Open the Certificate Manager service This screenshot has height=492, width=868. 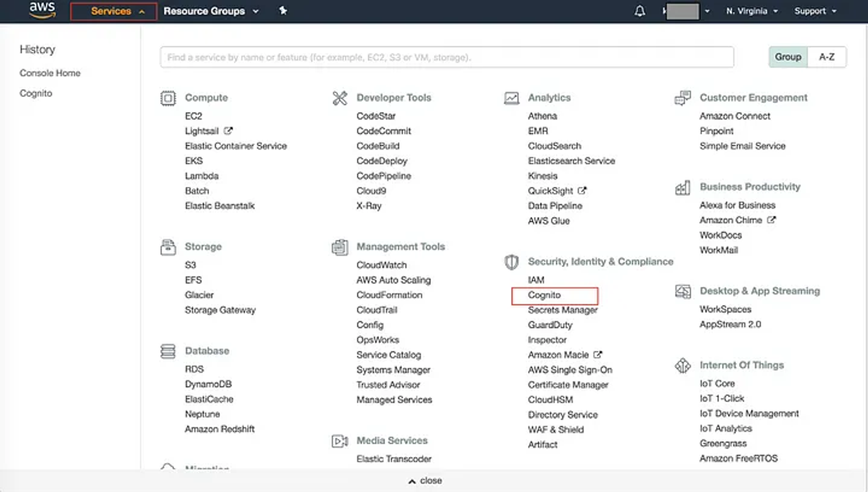click(568, 385)
